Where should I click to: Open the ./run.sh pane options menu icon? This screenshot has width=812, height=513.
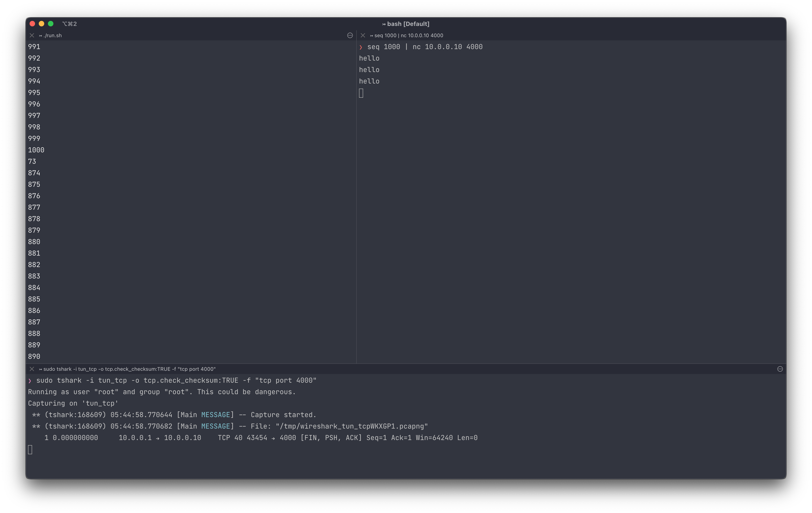coord(350,35)
